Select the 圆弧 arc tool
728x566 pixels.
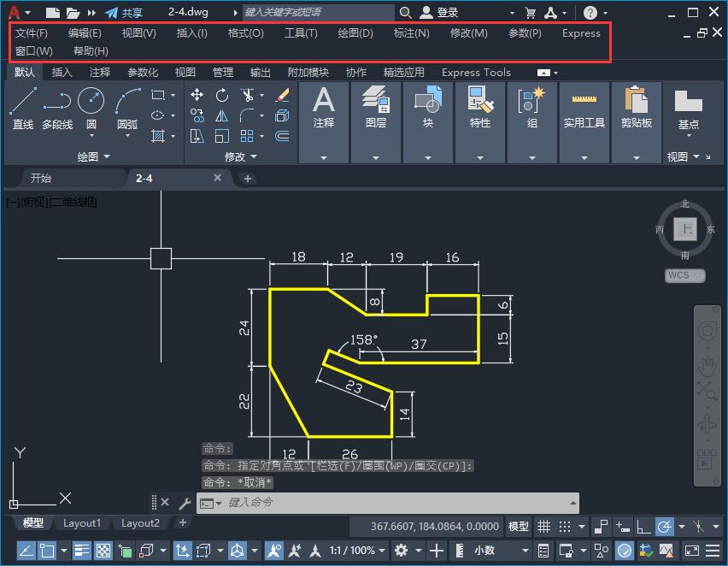click(126, 101)
